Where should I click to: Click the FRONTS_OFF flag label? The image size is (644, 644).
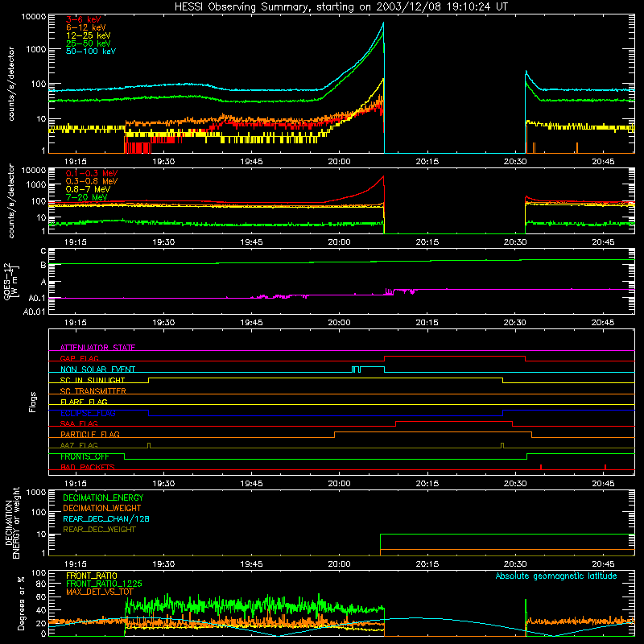coord(85,456)
